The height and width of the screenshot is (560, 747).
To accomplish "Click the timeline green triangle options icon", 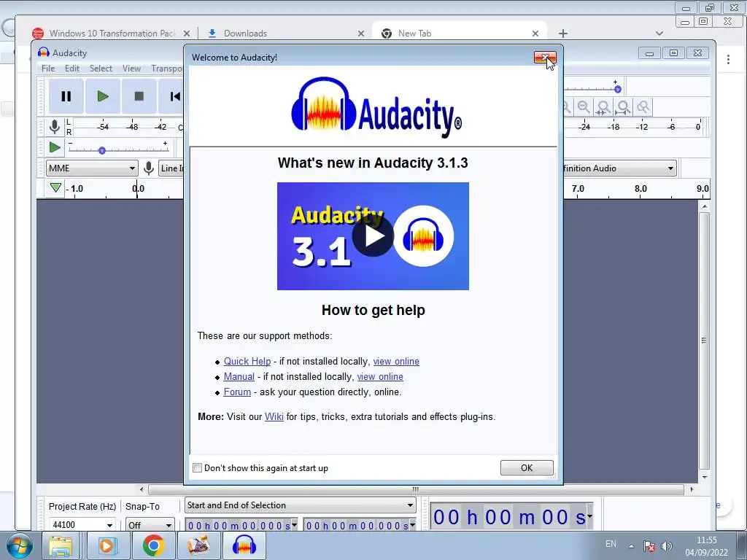I will [55, 188].
